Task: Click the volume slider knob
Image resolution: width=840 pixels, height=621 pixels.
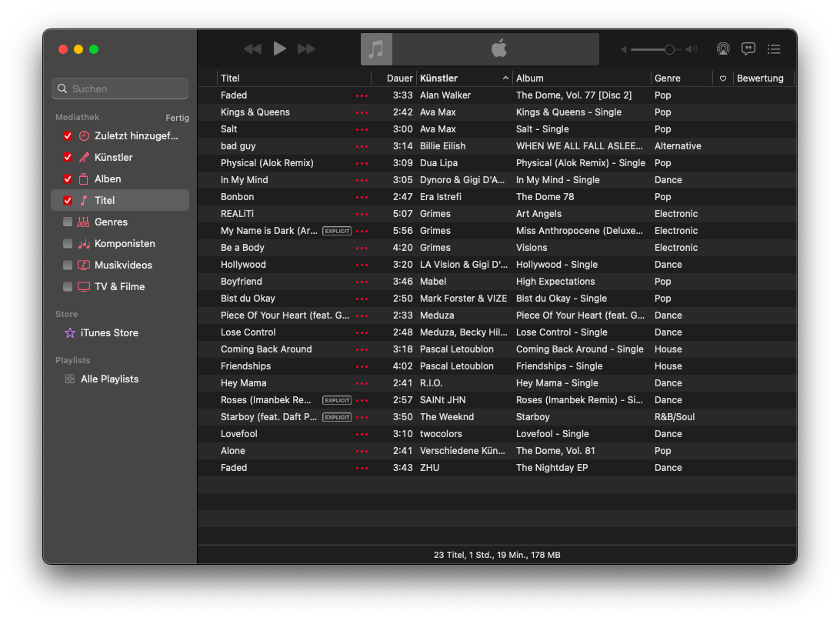Action: coord(669,49)
